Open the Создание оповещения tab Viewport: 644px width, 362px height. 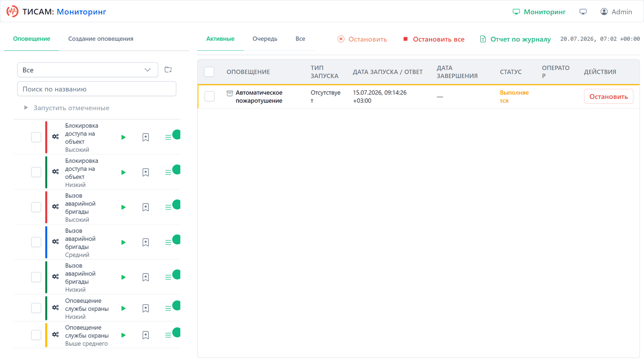tap(101, 39)
